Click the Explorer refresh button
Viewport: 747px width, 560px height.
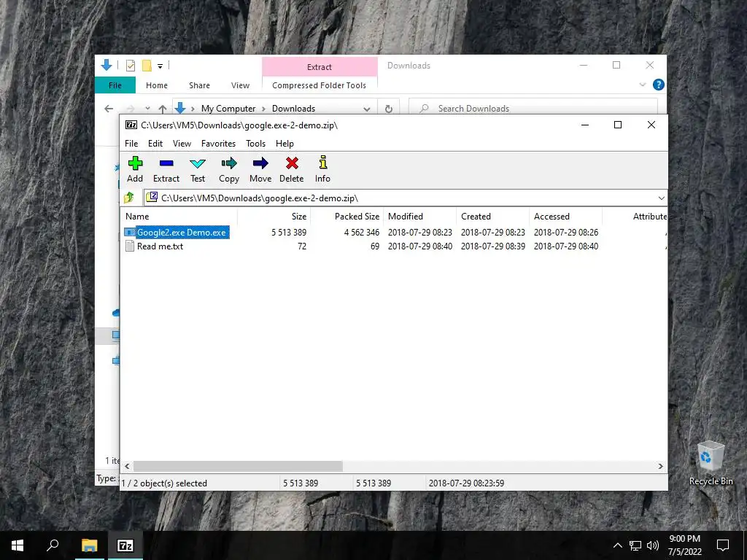[389, 109]
